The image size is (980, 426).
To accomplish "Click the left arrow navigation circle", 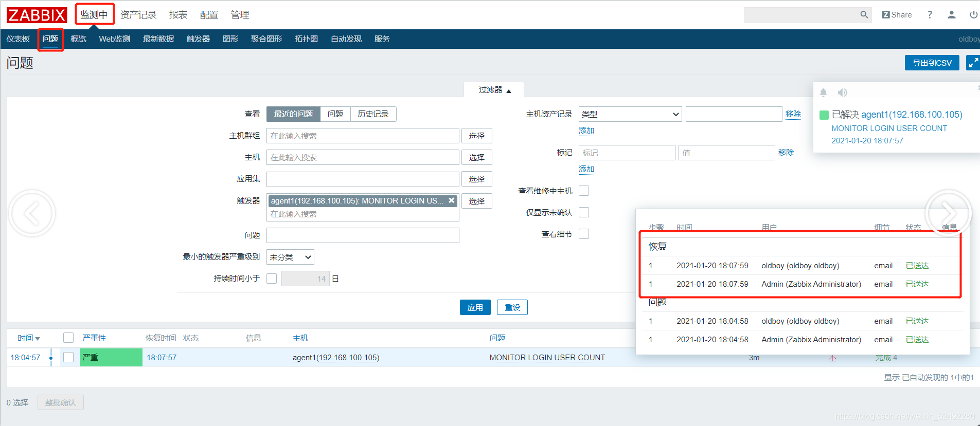I will (32, 213).
